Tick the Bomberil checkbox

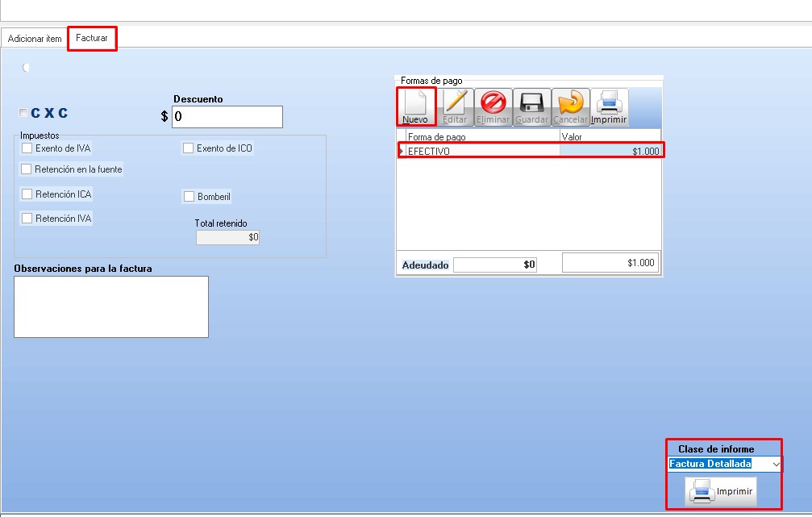pos(189,197)
